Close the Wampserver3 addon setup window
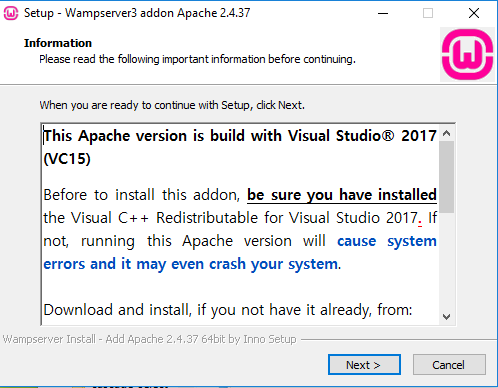This screenshot has width=498, height=388. coord(474,13)
